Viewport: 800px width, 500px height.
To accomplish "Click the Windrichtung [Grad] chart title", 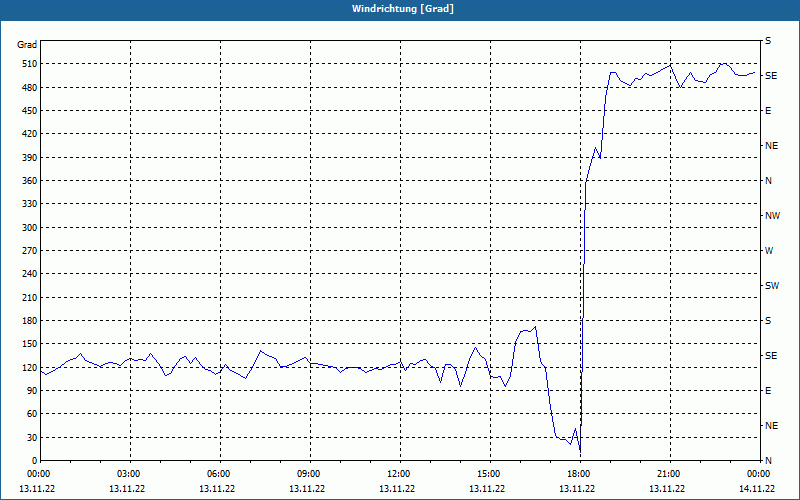I will tap(403, 9).
